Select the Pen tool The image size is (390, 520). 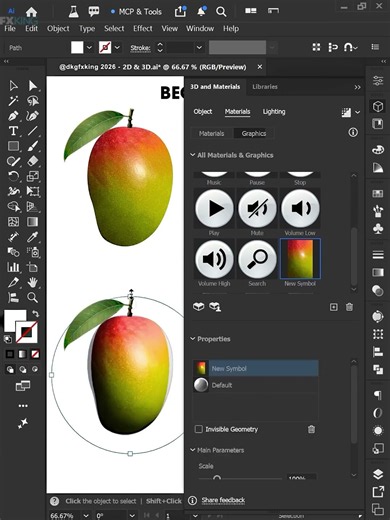pos(13,116)
